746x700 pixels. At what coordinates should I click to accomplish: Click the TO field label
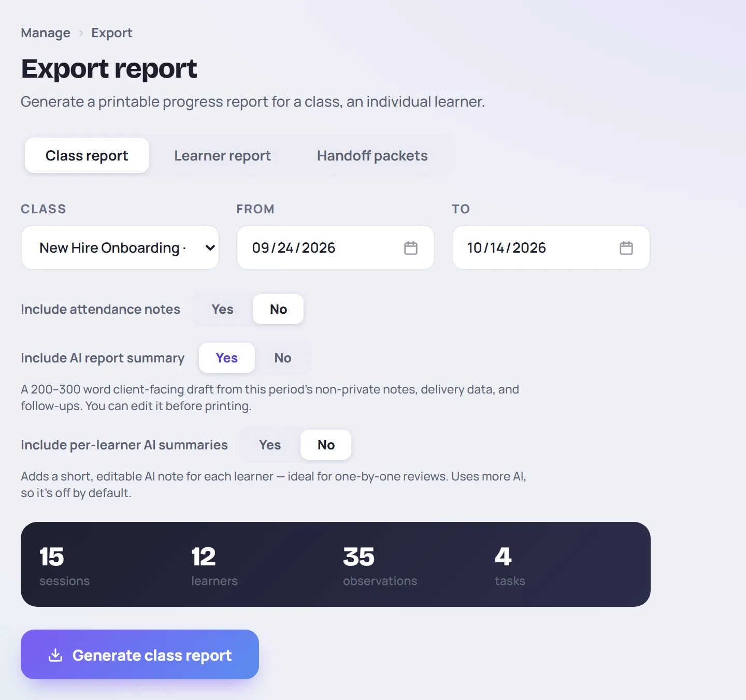pyautogui.click(x=461, y=209)
